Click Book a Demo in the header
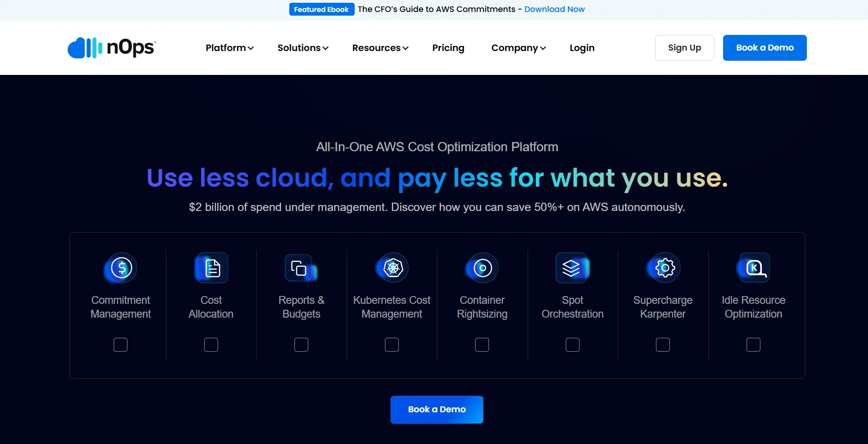 click(x=765, y=48)
